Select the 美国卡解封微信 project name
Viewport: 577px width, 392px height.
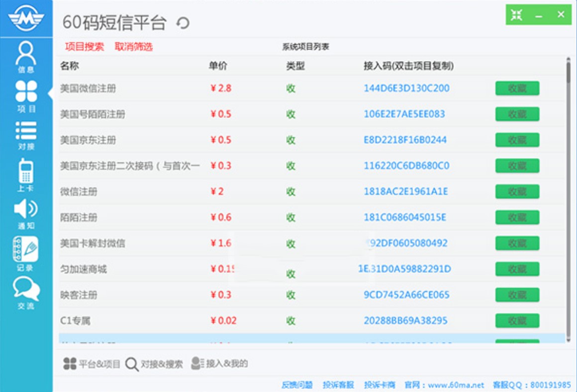pos(93,243)
